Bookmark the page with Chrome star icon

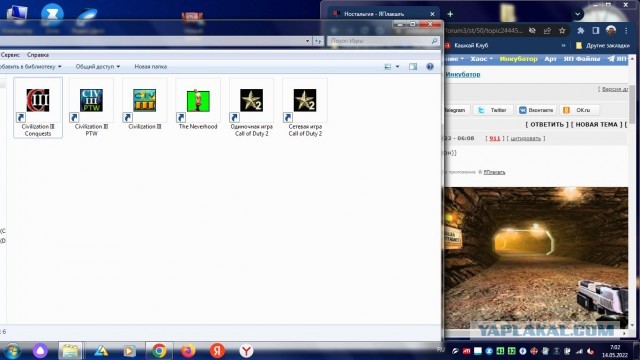tap(562, 31)
